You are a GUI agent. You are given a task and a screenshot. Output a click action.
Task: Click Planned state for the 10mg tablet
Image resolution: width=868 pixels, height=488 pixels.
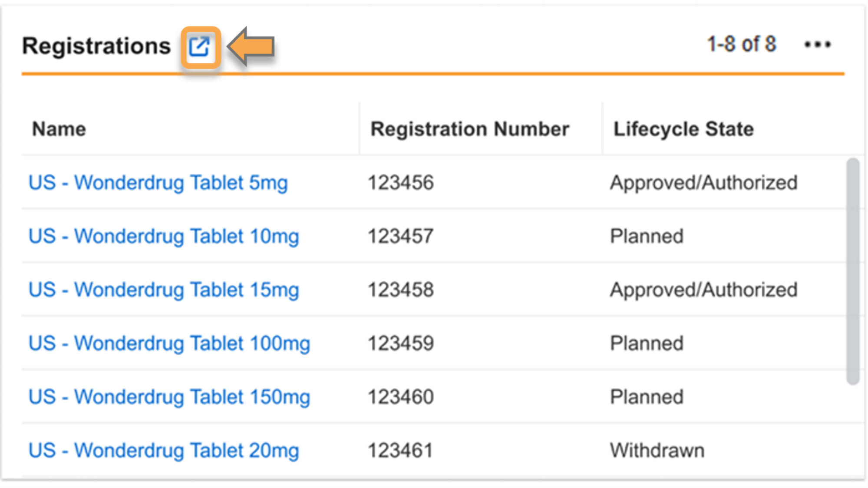[647, 237]
